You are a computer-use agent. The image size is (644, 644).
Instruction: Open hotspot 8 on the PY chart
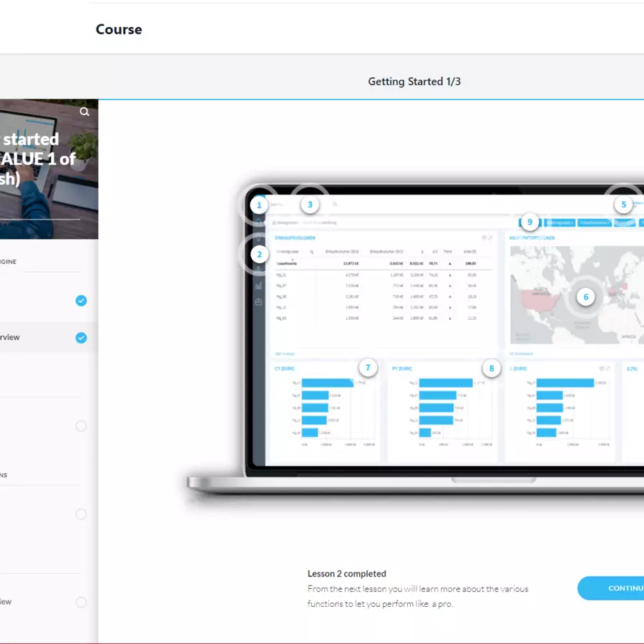point(492,369)
